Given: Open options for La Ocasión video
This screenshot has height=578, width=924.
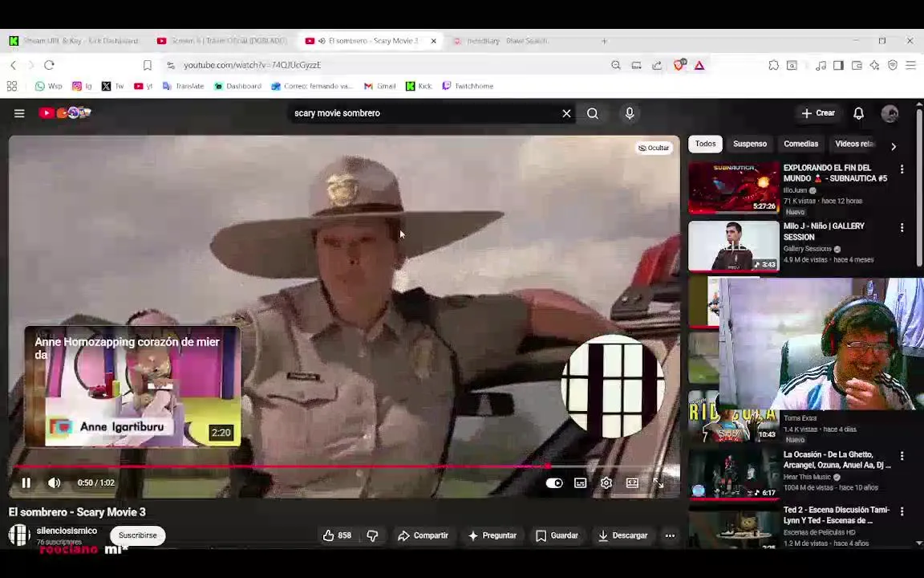Looking at the screenshot, I should pyautogui.click(x=902, y=456).
